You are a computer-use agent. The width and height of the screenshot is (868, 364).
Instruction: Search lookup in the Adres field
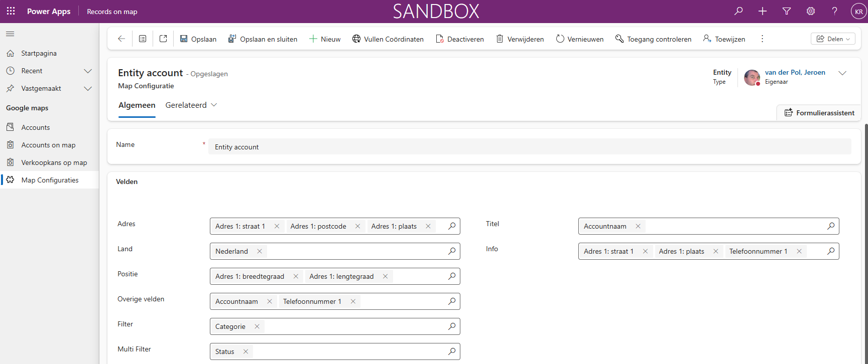(452, 226)
